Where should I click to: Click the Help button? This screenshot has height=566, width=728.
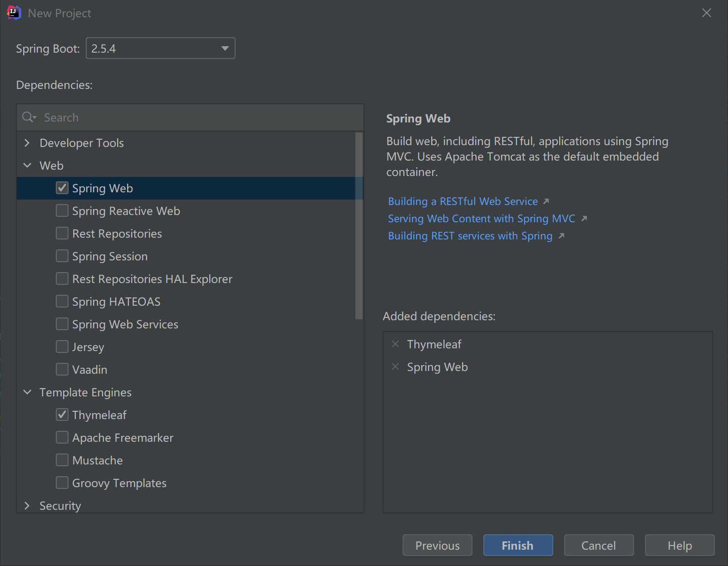coord(679,545)
